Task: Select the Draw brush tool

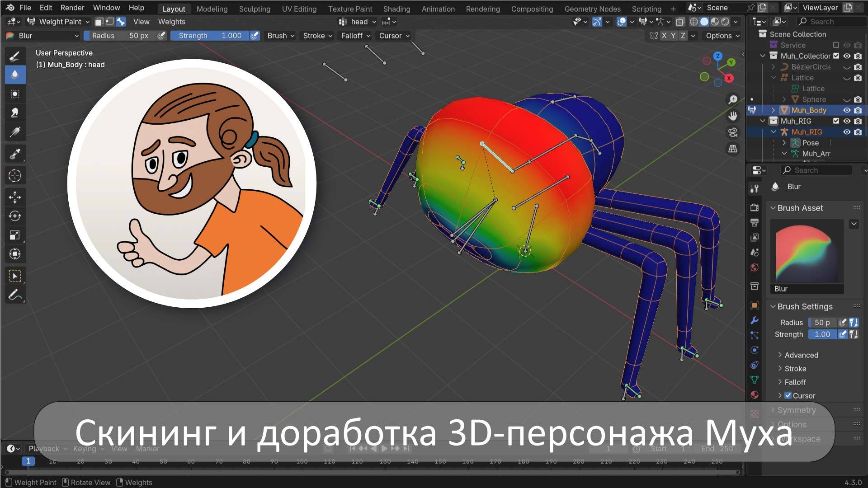Action: point(15,56)
